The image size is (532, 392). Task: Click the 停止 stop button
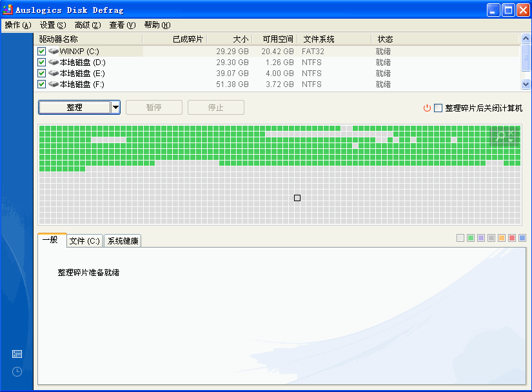(x=216, y=108)
